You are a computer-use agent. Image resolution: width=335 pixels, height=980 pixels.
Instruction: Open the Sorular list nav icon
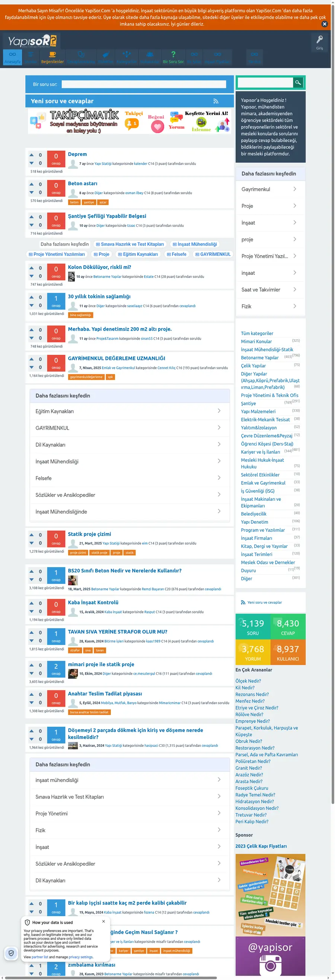pos(31,57)
